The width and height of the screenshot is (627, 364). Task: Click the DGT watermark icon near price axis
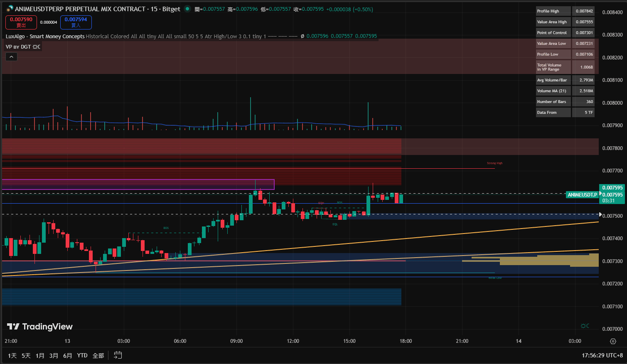tap(585, 326)
